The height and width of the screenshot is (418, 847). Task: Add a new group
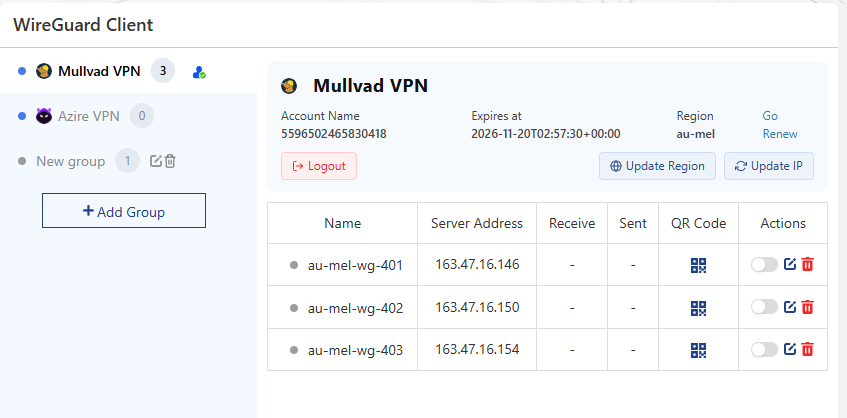click(124, 211)
